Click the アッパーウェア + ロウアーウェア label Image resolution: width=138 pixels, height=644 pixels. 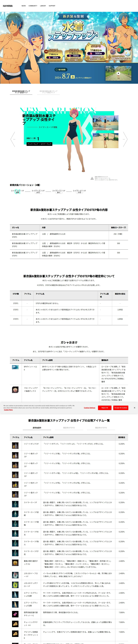click(39, 144)
